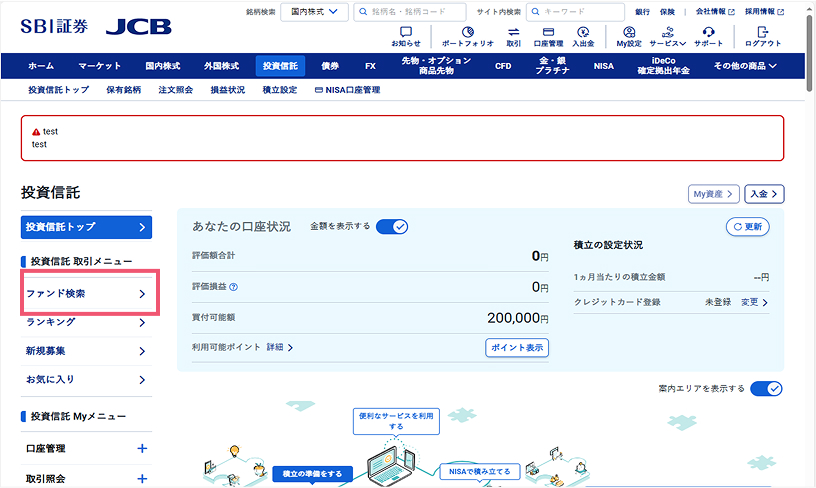Go to the マーケット tab

pos(99,66)
